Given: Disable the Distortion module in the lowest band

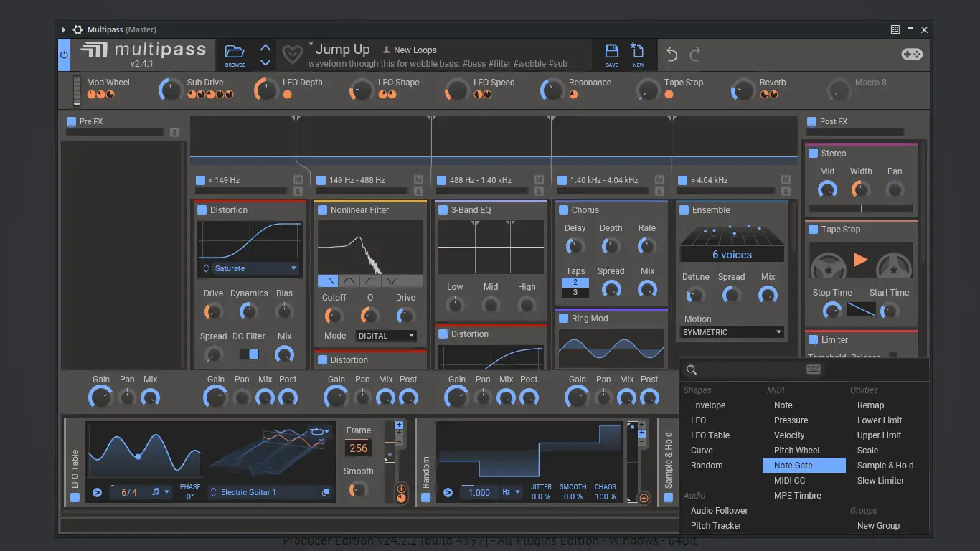Looking at the screenshot, I should (202, 209).
